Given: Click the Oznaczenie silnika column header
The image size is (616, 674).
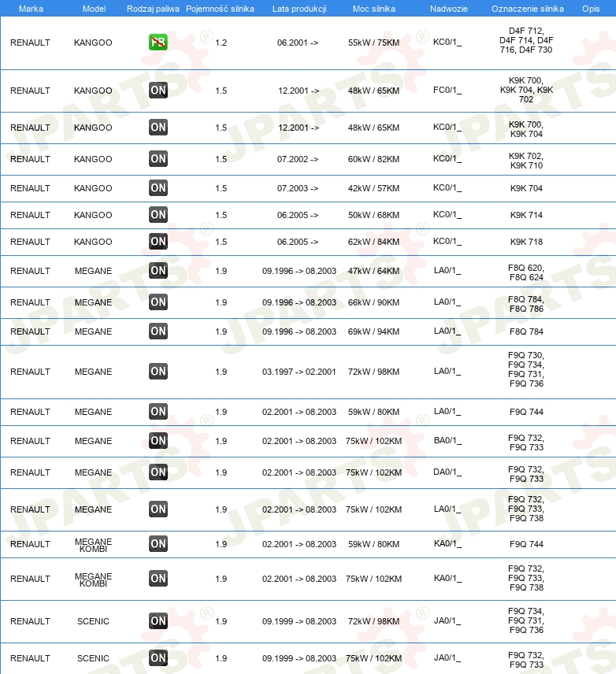Looking at the screenshot, I should (528, 9).
